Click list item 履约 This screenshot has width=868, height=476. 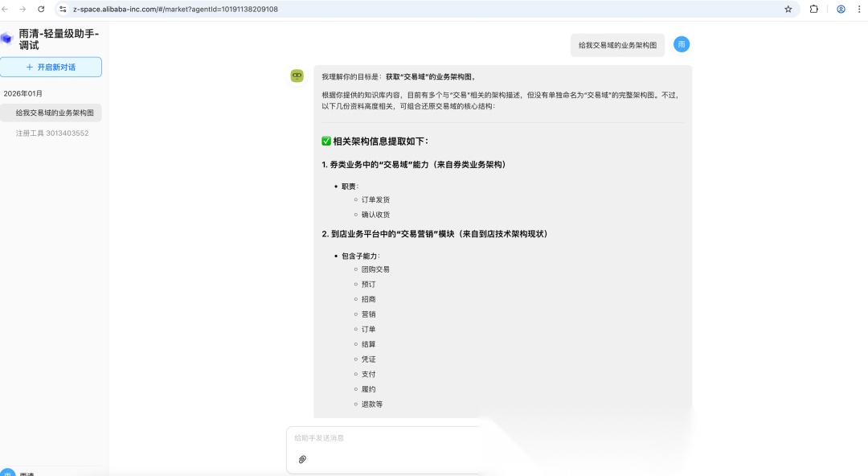[368, 389]
